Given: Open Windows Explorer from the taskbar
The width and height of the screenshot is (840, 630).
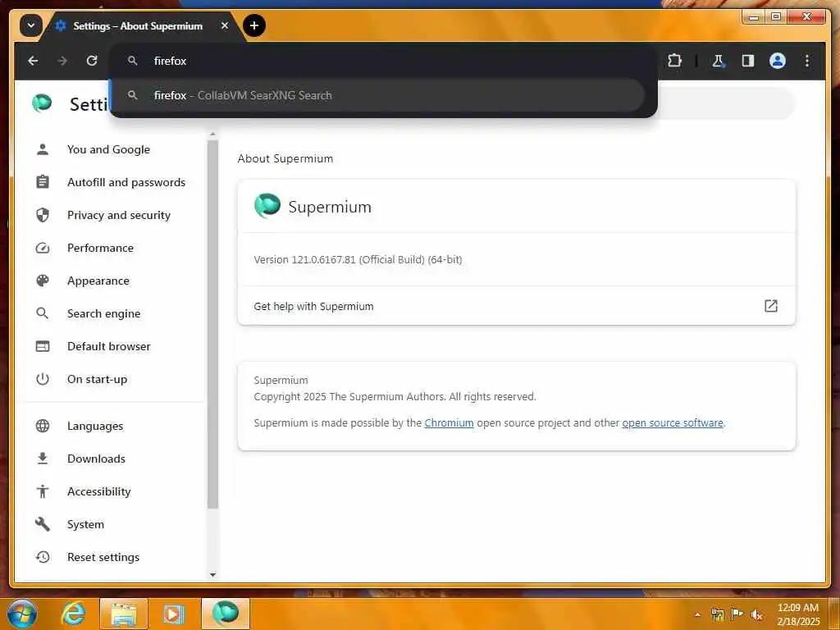Looking at the screenshot, I should pos(124,614).
